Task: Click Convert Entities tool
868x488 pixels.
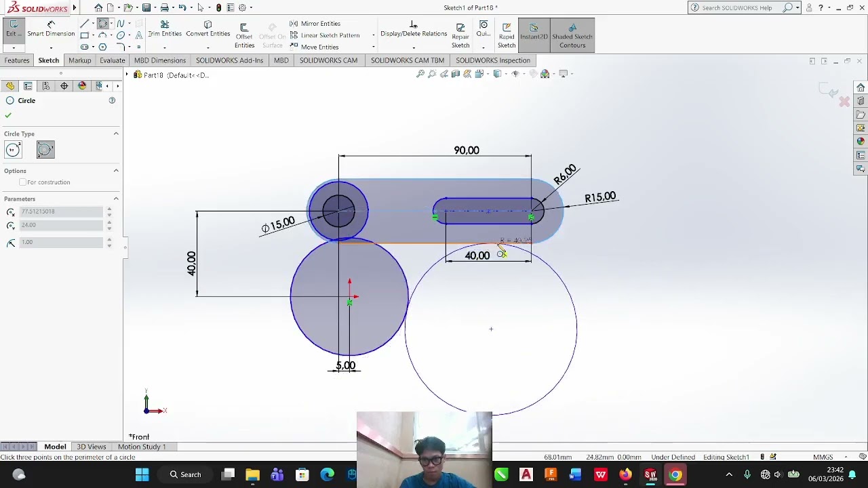Action: pos(208,29)
